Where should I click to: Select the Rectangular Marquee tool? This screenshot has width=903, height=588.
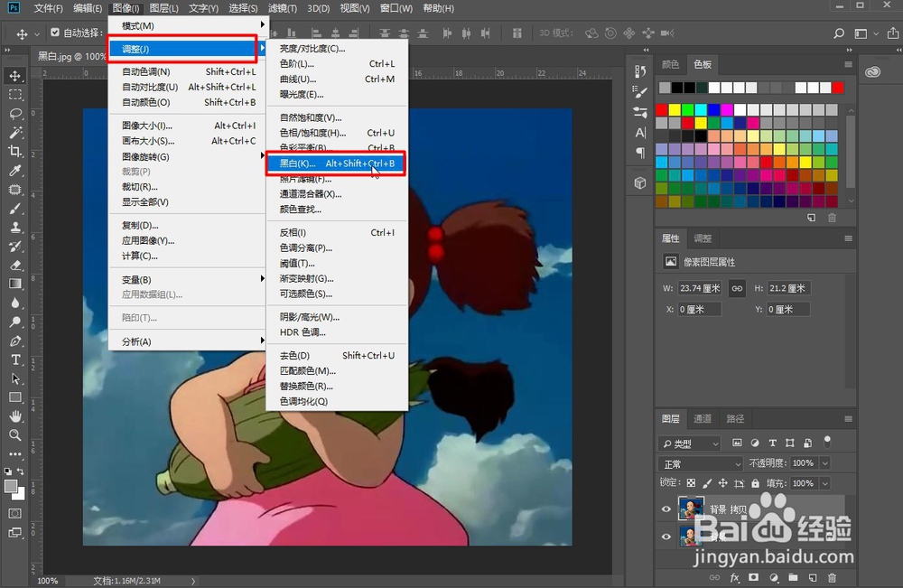coord(15,95)
